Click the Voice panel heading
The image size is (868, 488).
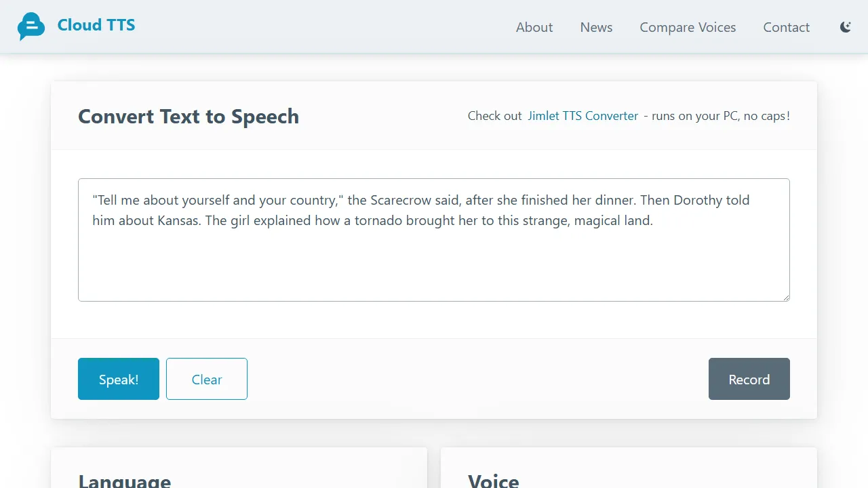493,479
